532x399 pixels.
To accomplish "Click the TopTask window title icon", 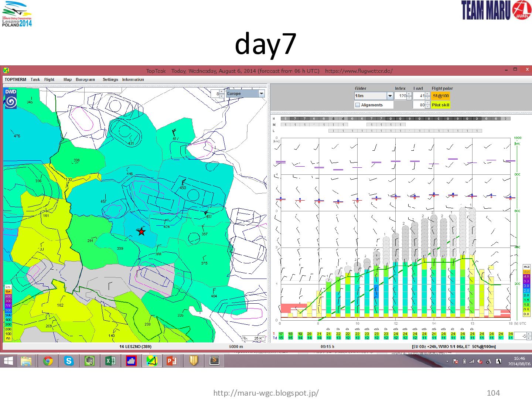I will point(6,70).
